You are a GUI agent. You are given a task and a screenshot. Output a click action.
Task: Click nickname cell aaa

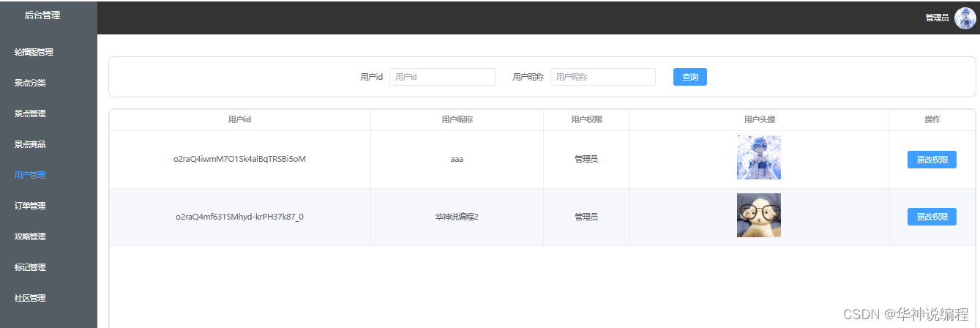point(457,159)
